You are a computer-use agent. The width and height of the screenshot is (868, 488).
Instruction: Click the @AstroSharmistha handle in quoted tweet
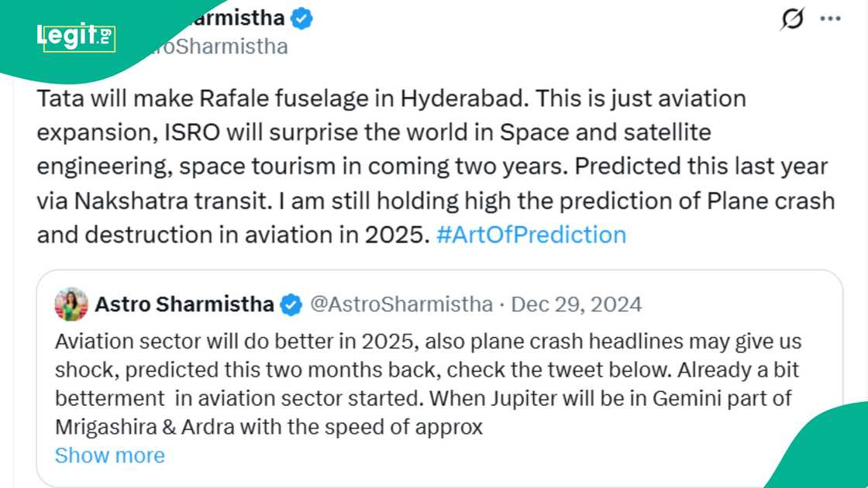[x=401, y=304]
